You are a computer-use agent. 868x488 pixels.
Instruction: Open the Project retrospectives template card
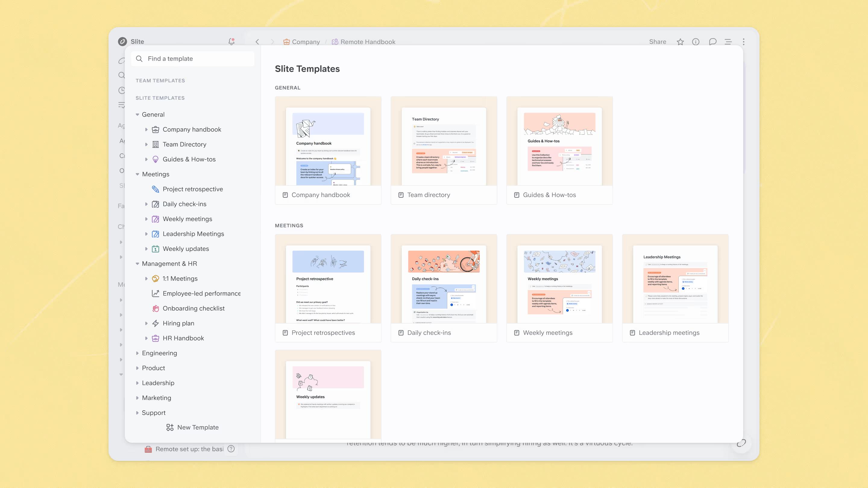coord(328,288)
